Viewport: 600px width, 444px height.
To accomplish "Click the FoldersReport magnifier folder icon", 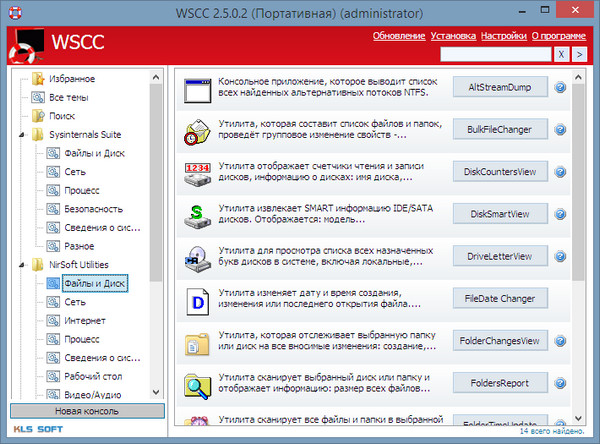I will pyautogui.click(x=196, y=382).
